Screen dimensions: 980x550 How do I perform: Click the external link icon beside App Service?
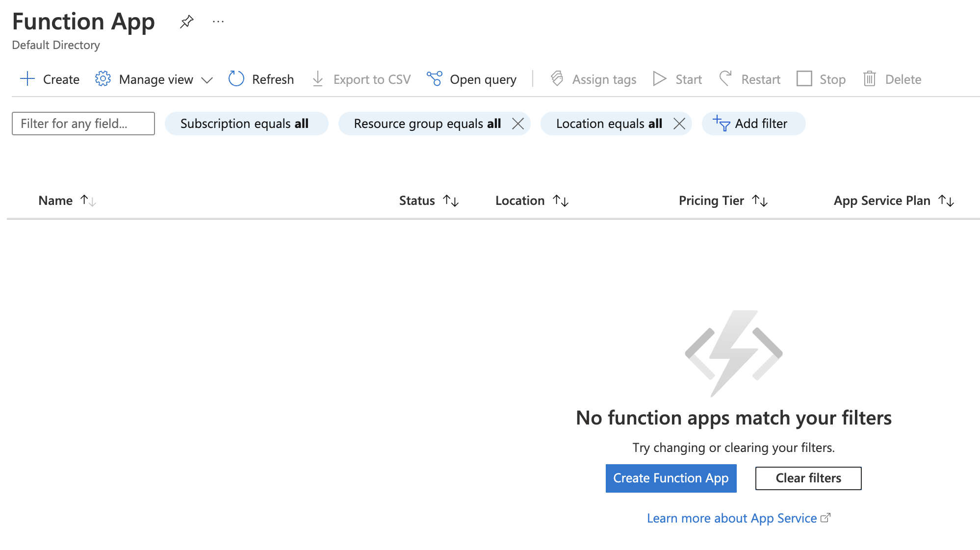click(x=825, y=518)
